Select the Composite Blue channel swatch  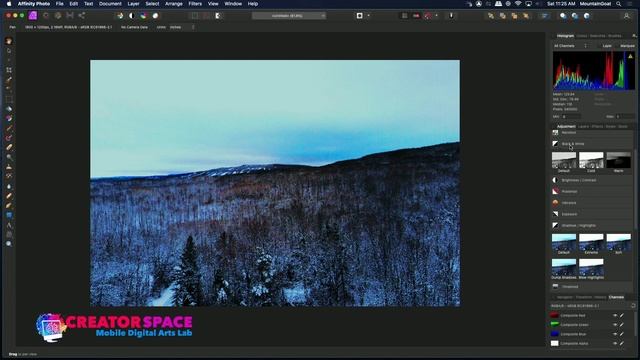pyautogui.click(x=554, y=334)
